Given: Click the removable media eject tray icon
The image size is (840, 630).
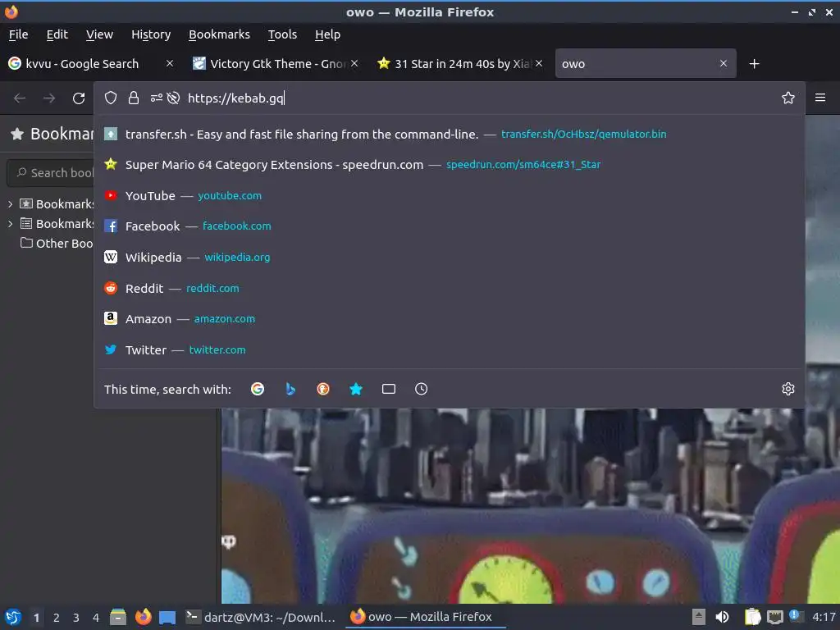Looking at the screenshot, I should [x=699, y=617].
